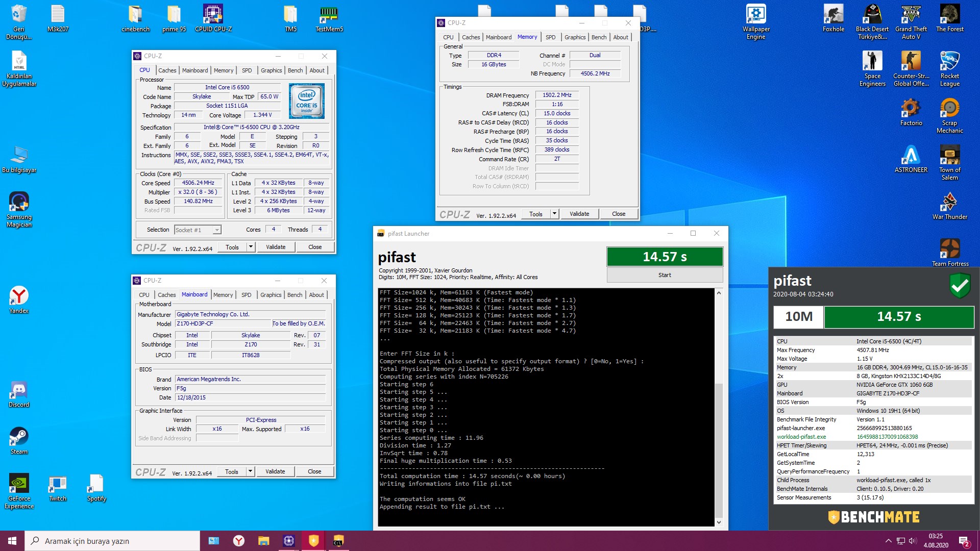The height and width of the screenshot is (551, 980).
Task: Expand Tools dropdown arrow in CPU-Z CPU window
Action: (x=251, y=247)
